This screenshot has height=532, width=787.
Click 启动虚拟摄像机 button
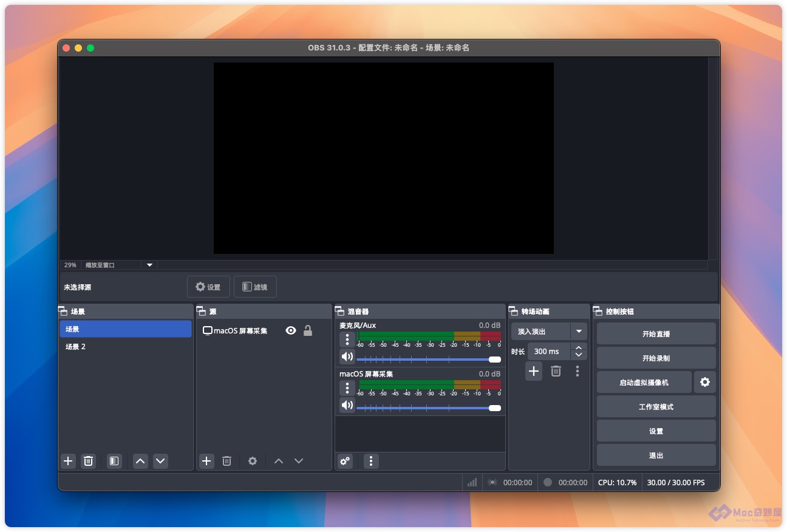pos(644,382)
